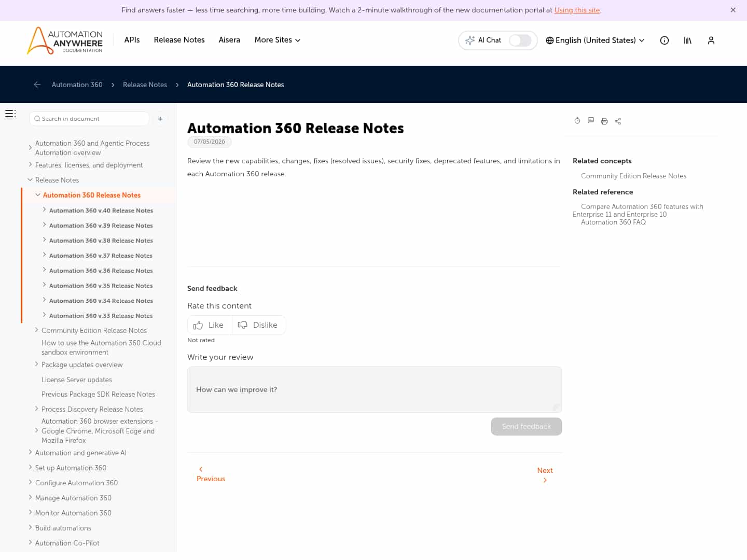Viewport: 747px width, 560px height.
Task: Click the Dislike thumbs-down button
Action: [259, 325]
